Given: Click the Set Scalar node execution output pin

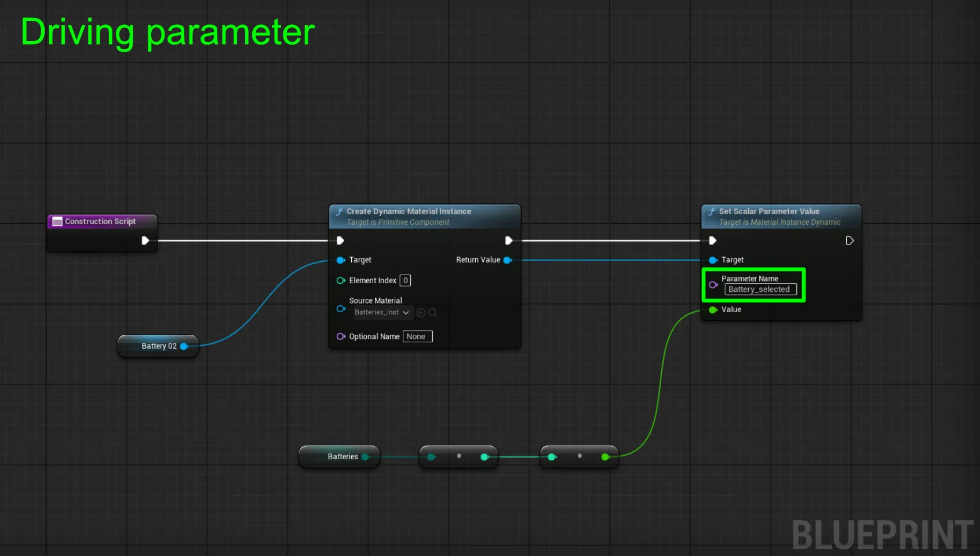Looking at the screenshot, I should click(x=850, y=240).
